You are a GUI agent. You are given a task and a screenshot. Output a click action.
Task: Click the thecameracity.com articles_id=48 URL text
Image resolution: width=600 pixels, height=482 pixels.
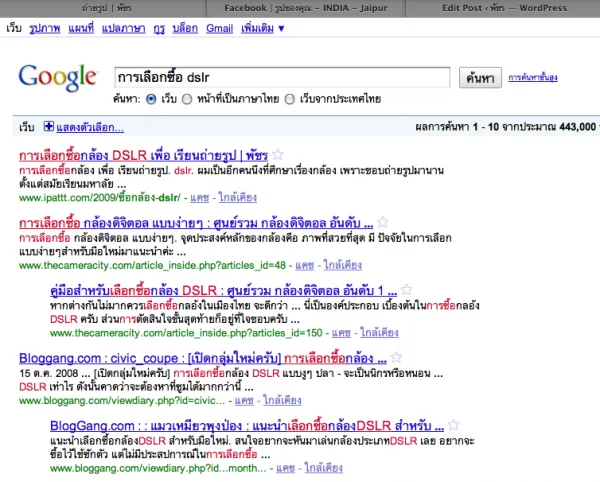[152, 265]
